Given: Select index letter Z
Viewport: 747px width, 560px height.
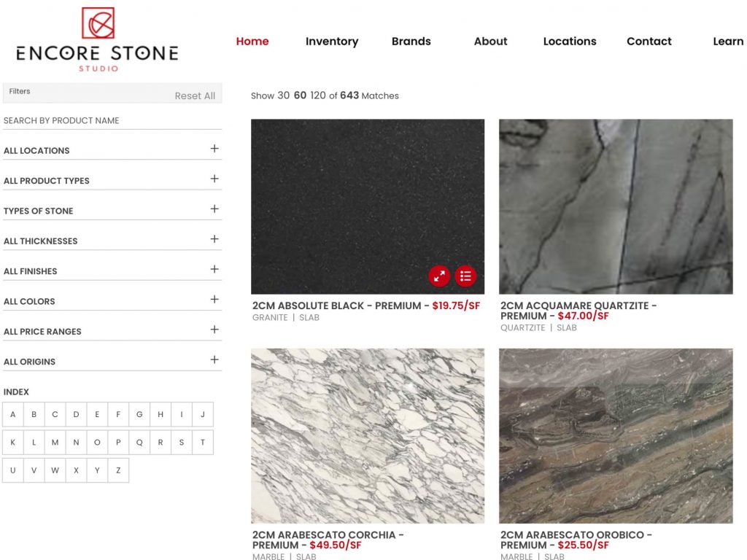Looking at the screenshot, I should click(x=118, y=470).
